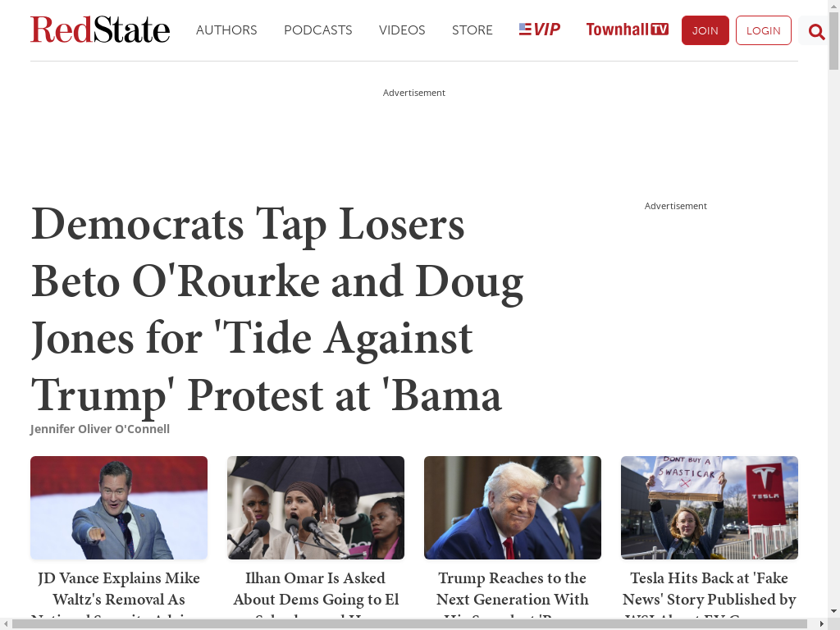This screenshot has height=630, width=840.
Task: Open the Mike Waltz podium thumbnail
Action: click(119, 508)
